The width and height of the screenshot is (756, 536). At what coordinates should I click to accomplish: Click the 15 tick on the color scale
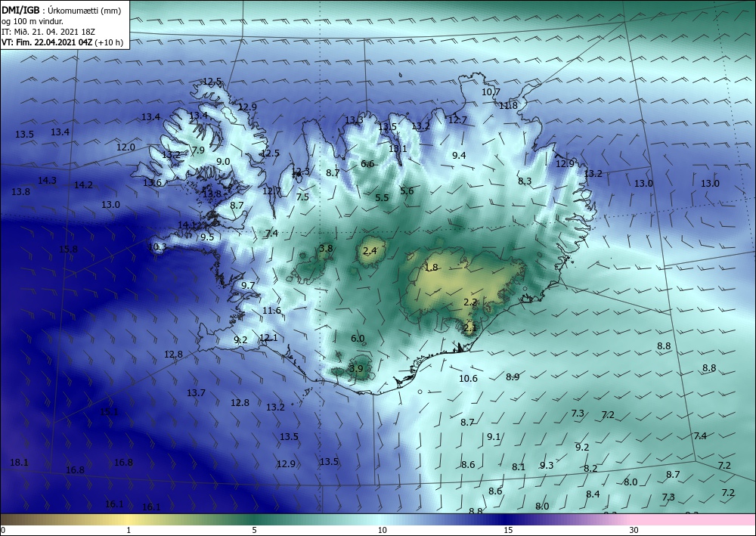coord(508,531)
